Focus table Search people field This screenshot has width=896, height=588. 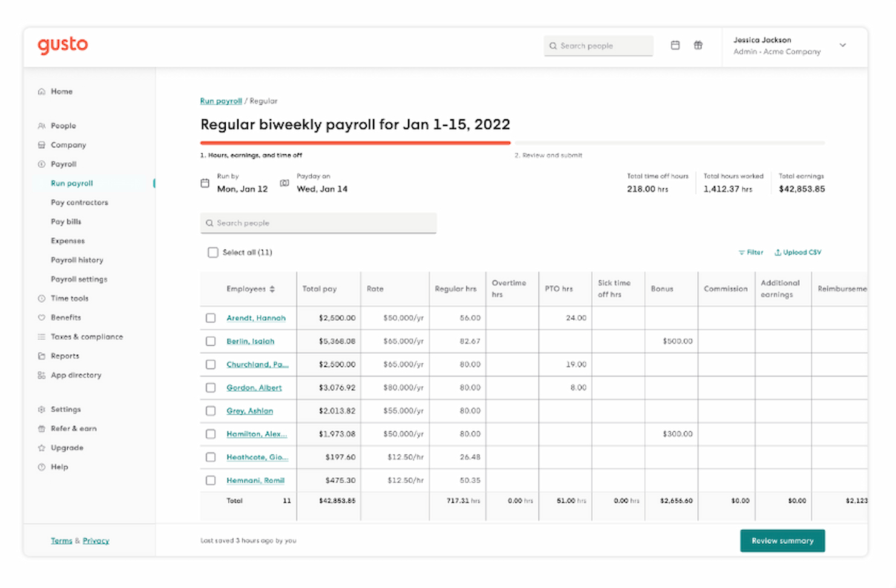point(318,223)
